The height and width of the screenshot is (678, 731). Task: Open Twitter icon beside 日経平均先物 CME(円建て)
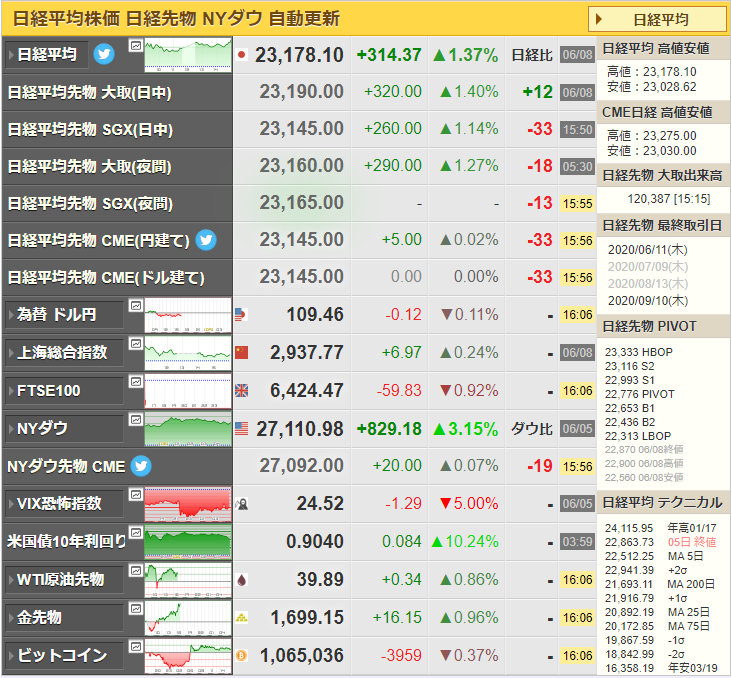pyautogui.click(x=206, y=240)
